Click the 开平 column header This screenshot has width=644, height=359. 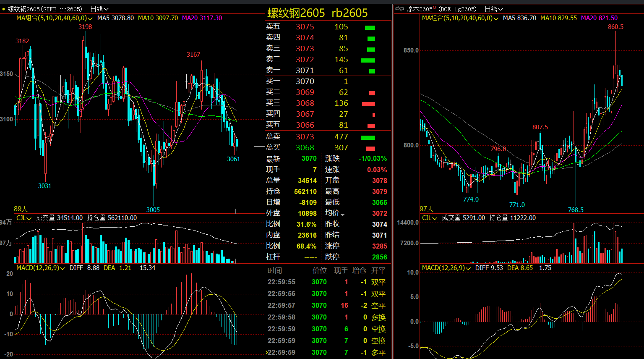(378, 271)
